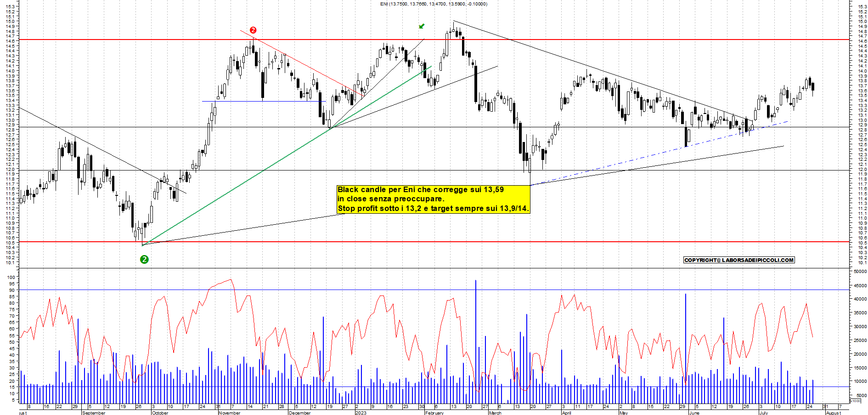Click the 30000 volume axis value
The image size is (868, 415).
click(x=860, y=326)
